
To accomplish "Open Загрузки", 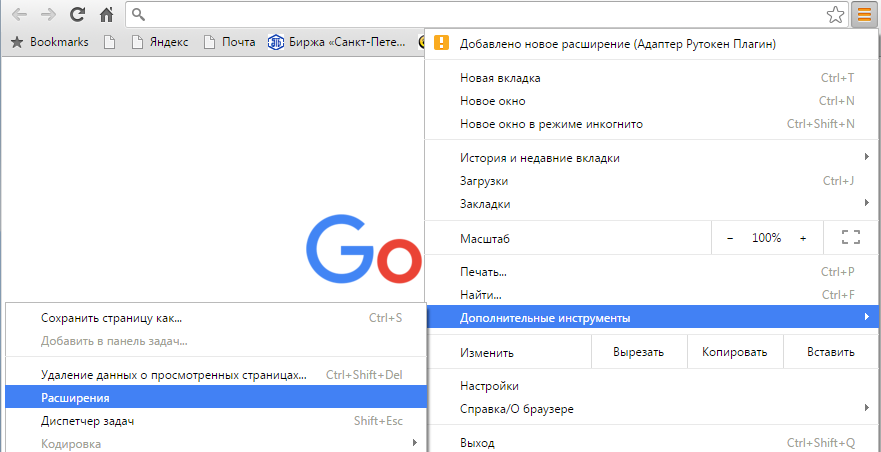I will click(x=652, y=181).
